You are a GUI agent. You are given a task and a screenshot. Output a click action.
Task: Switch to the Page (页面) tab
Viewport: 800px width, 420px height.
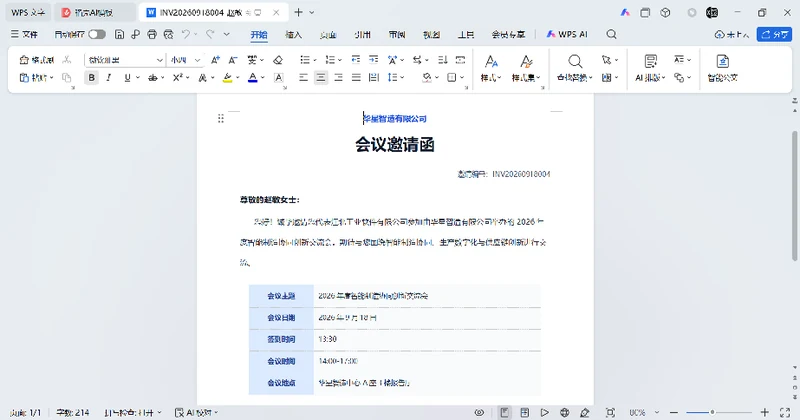(x=328, y=34)
